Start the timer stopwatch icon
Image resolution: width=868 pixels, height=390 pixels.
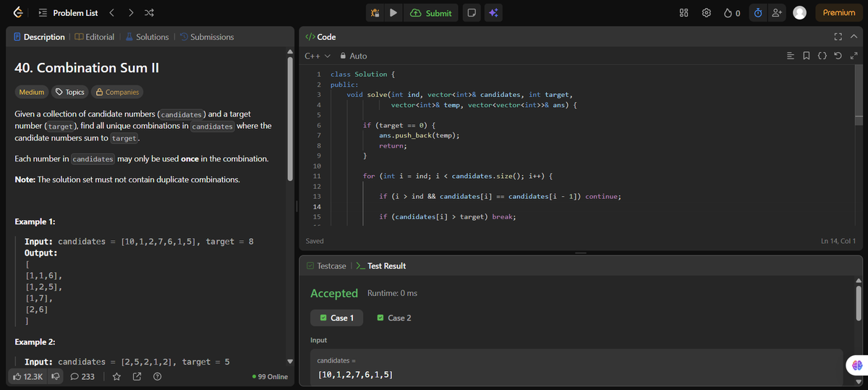pos(758,13)
